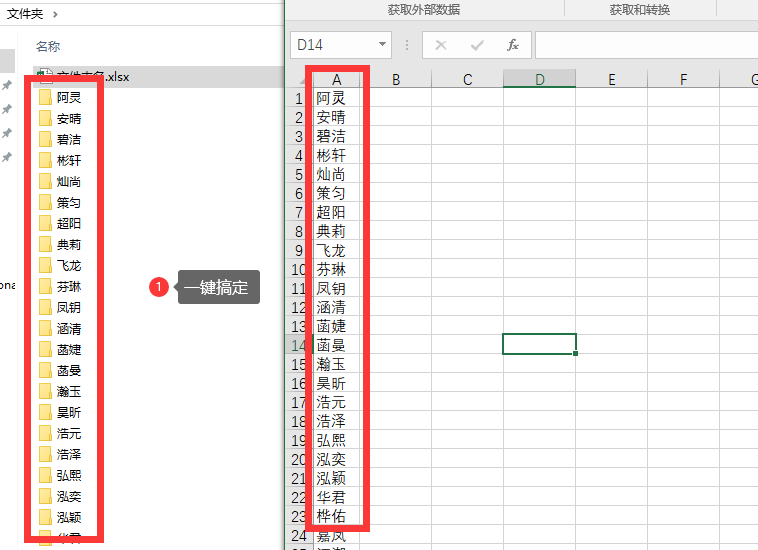Click cell containing 昊昕 in Excel
The image size is (758, 550).
pyautogui.click(x=337, y=383)
